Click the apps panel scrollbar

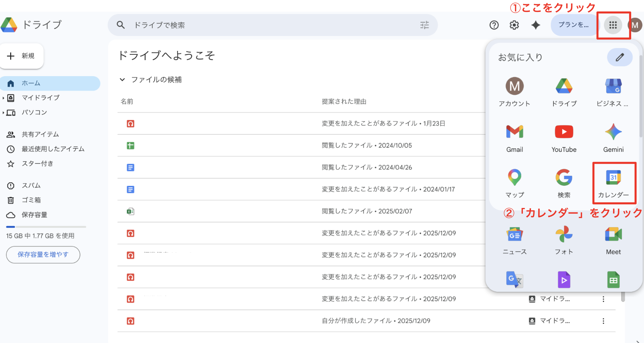click(641, 96)
